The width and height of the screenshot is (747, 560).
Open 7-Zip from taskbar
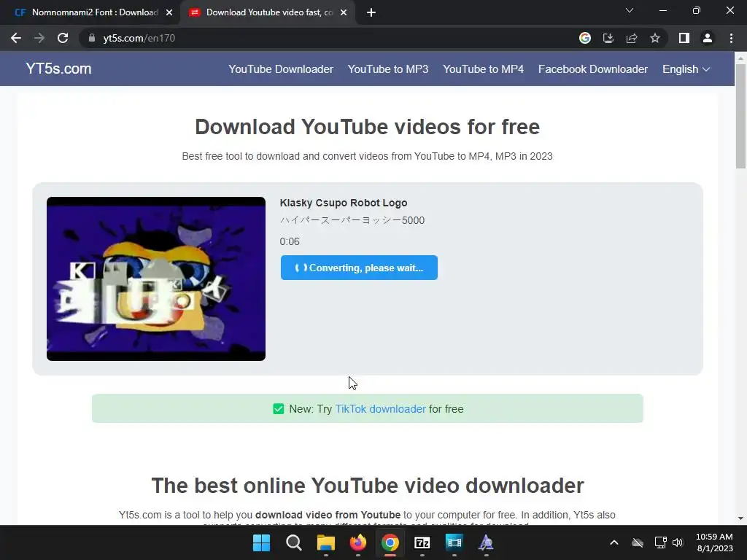click(x=422, y=542)
